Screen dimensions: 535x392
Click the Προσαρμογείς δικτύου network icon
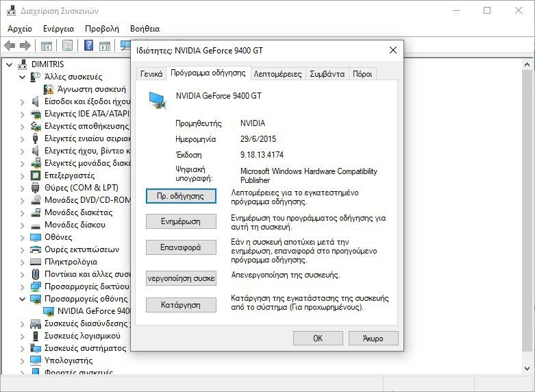36,287
